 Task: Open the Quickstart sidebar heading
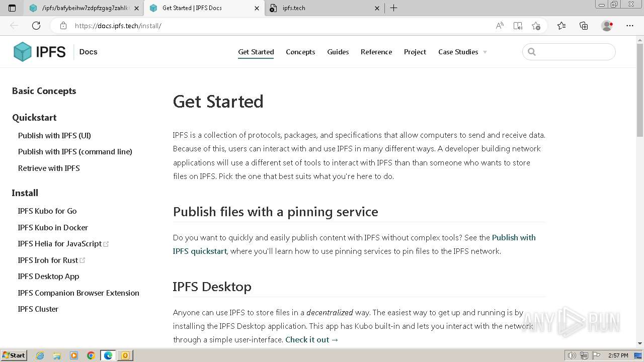(34, 118)
